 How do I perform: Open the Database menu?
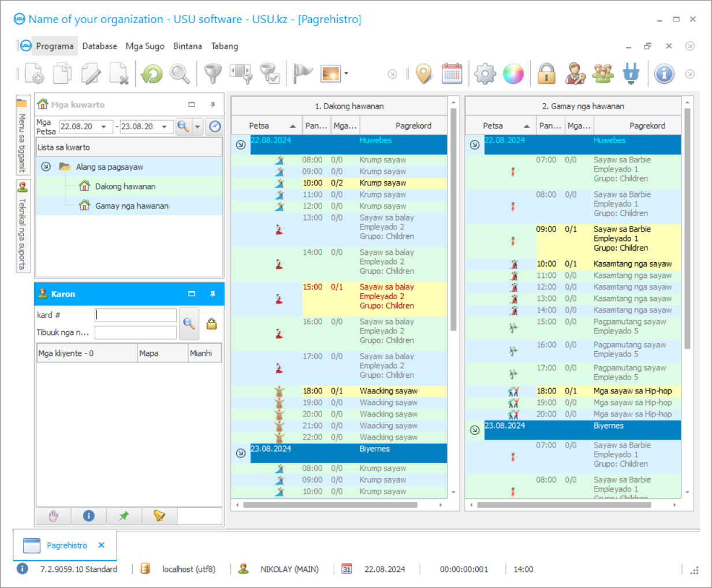(99, 46)
